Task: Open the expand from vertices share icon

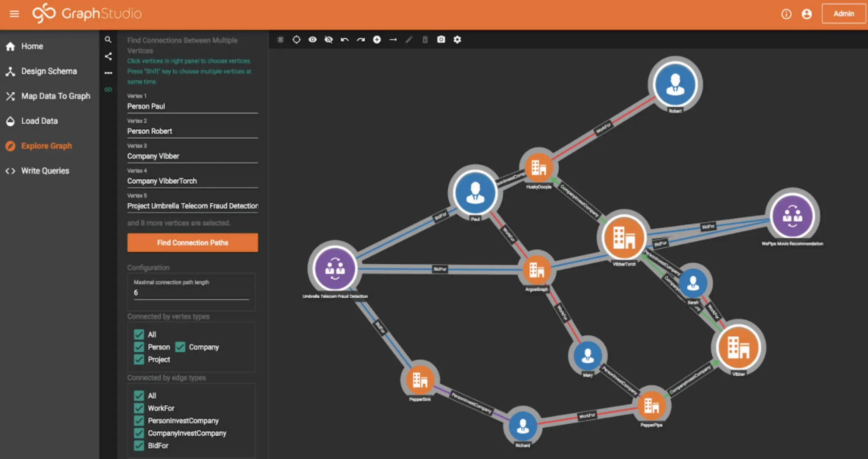Action: point(108,56)
